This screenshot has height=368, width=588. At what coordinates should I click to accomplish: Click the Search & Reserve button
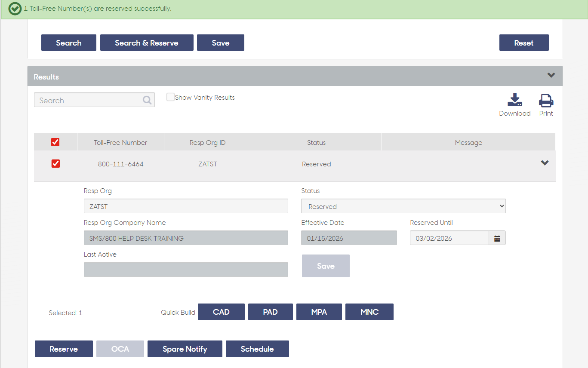point(147,43)
